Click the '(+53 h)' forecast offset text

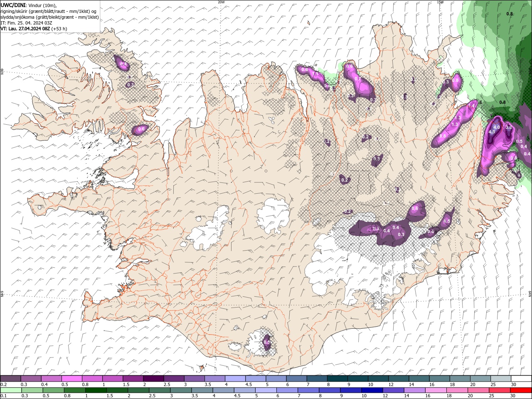coord(59,29)
